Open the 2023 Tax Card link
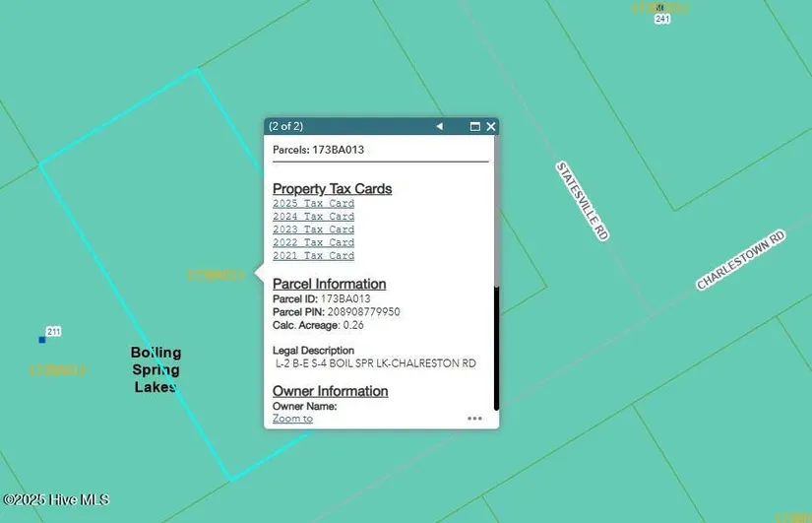This screenshot has height=523, width=812. 313,229
